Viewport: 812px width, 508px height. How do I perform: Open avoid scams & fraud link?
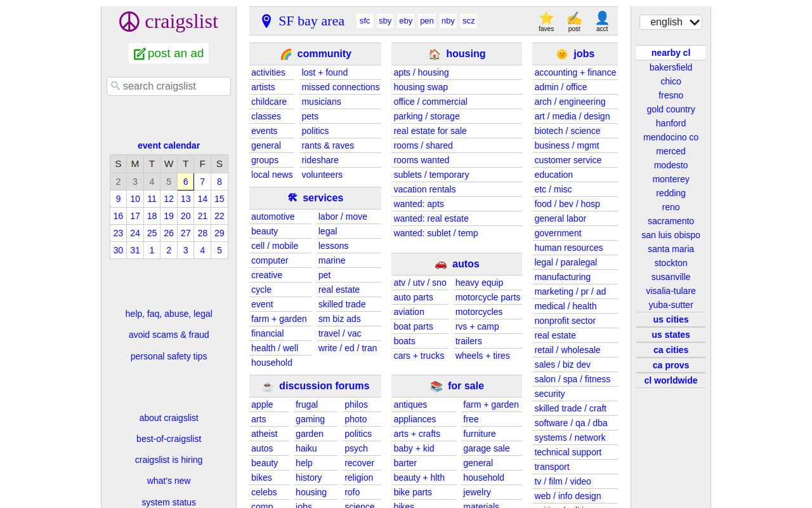169,335
